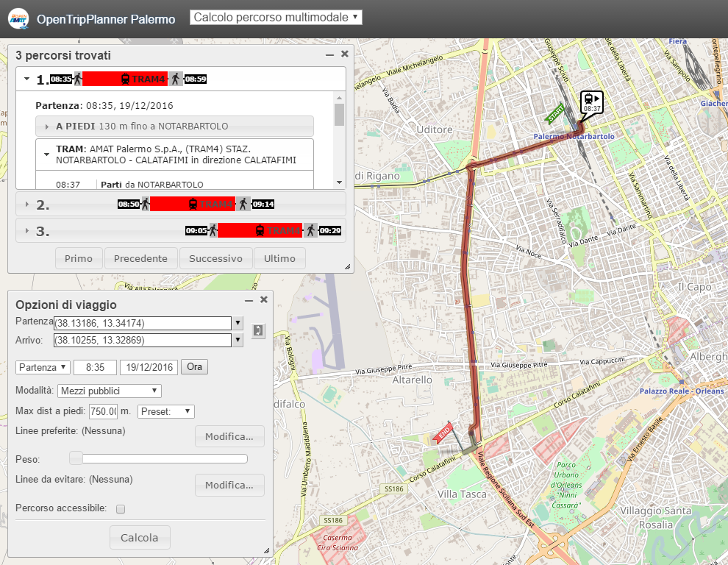Click Palermo Notarbartolo station label on map
Screen dimensions: 728x565
[x=574, y=137]
